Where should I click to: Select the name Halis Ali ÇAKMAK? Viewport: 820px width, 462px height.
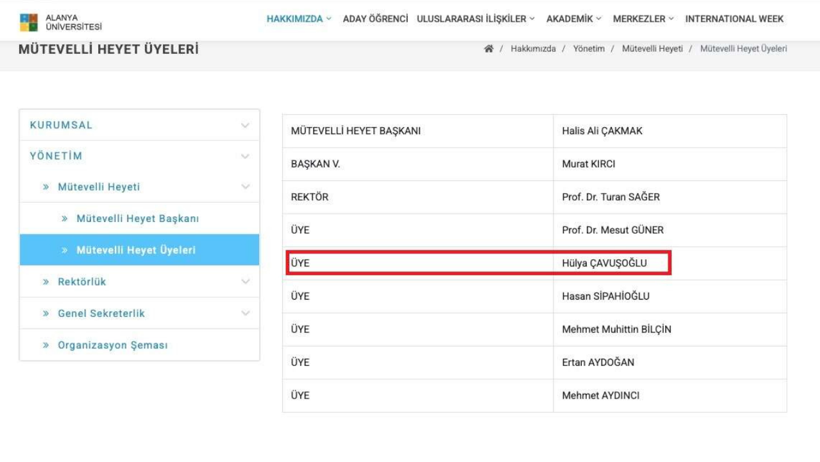602,131
